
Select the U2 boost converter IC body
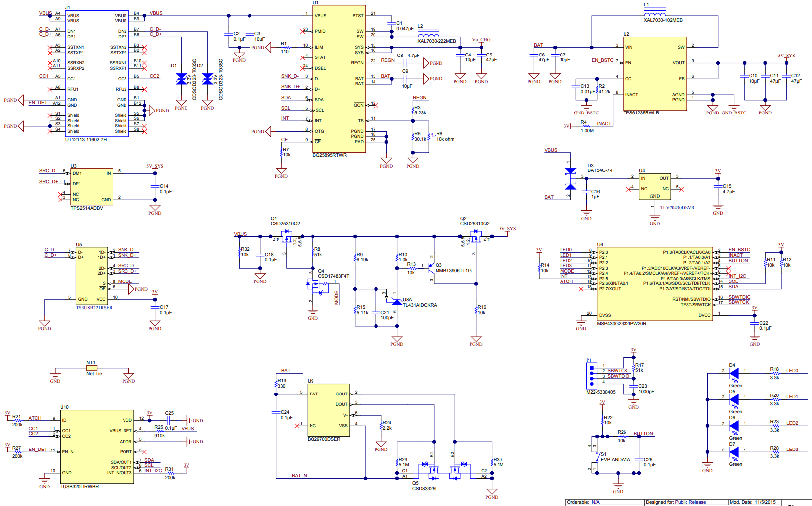pyautogui.click(x=655, y=73)
